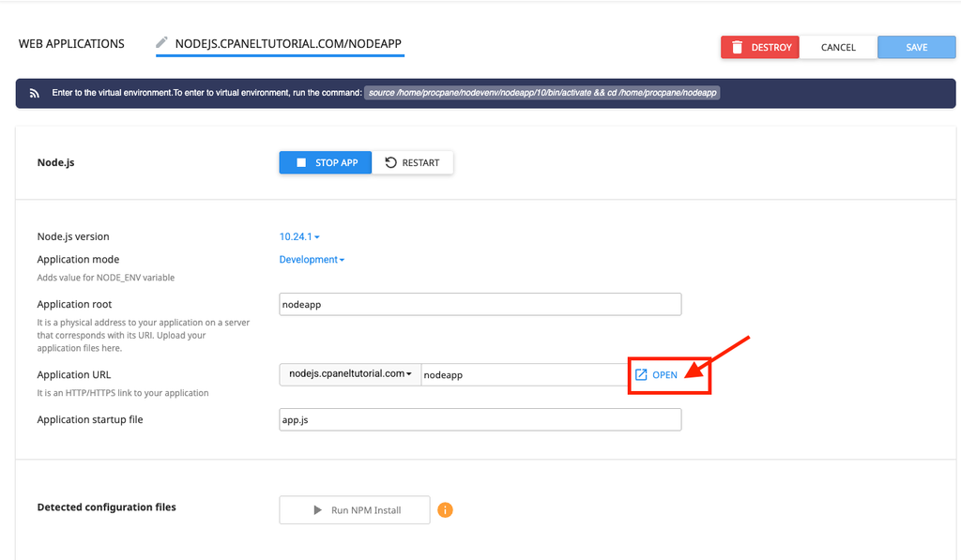Image resolution: width=961 pixels, height=560 pixels.
Task: Go to WEB APPLICATIONS tab
Action: point(71,43)
